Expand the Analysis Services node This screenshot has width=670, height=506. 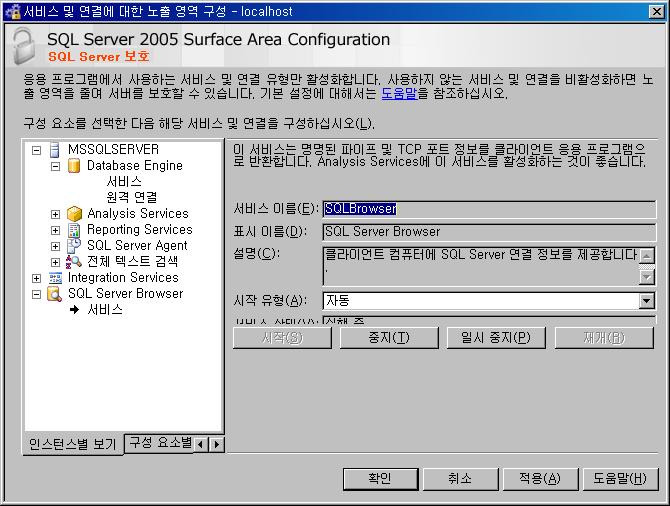(x=56, y=215)
